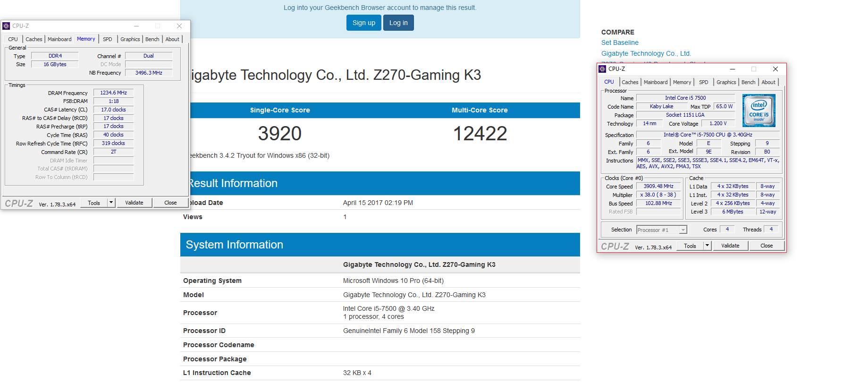The height and width of the screenshot is (384, 868).
Task: Click the Dual channel field
Action: pos(149,56)
